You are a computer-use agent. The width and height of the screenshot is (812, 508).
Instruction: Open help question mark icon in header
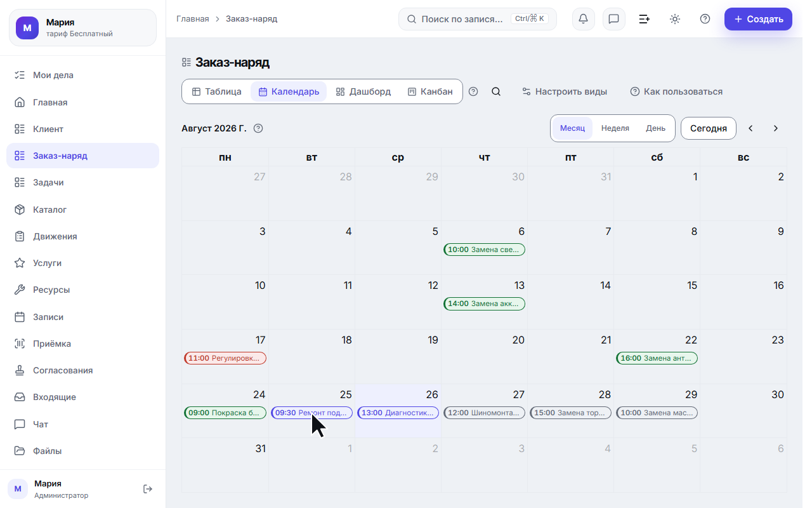[x=705, y=19]
